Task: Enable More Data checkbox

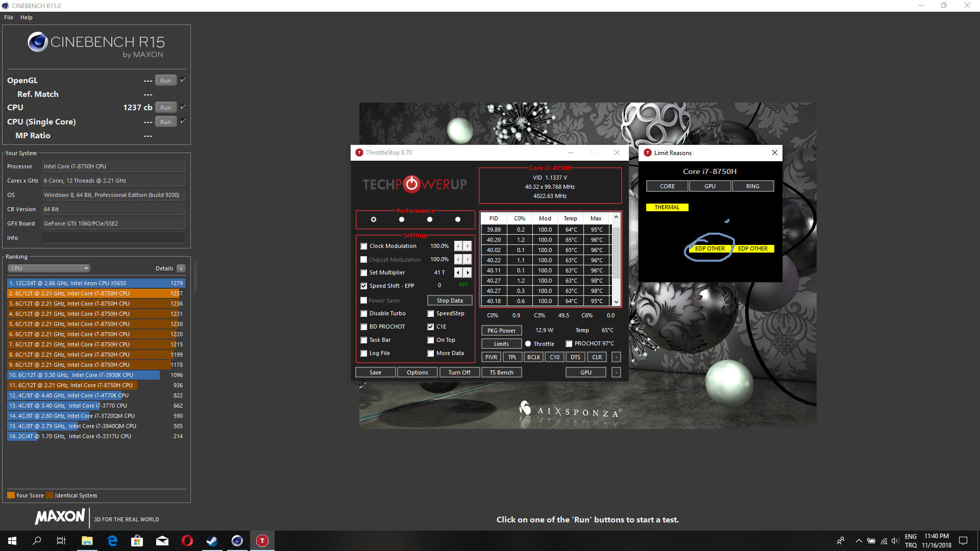Action: coord(431,354)
